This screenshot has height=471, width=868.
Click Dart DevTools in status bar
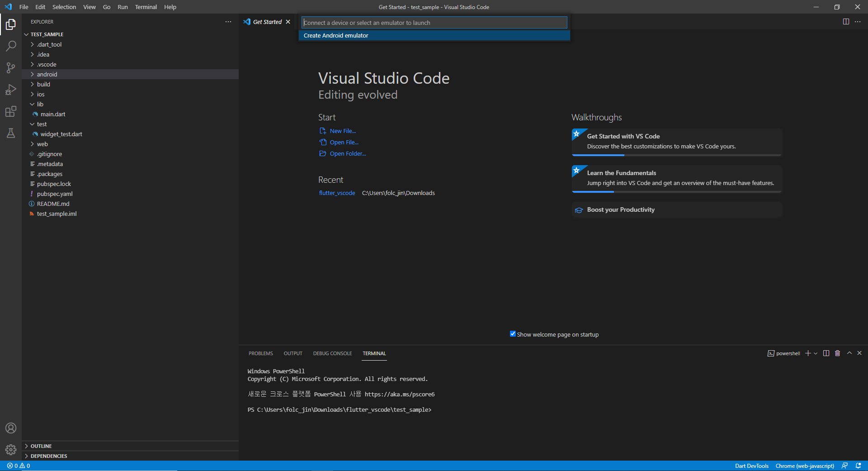pyautogui.click(x=751, y=466)
